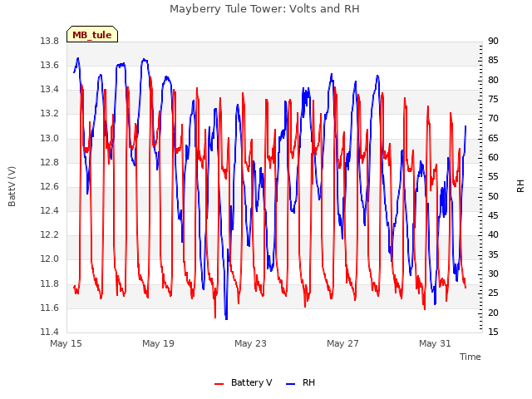Click the 13.4 voltage tick label

[x=50, y=90]
